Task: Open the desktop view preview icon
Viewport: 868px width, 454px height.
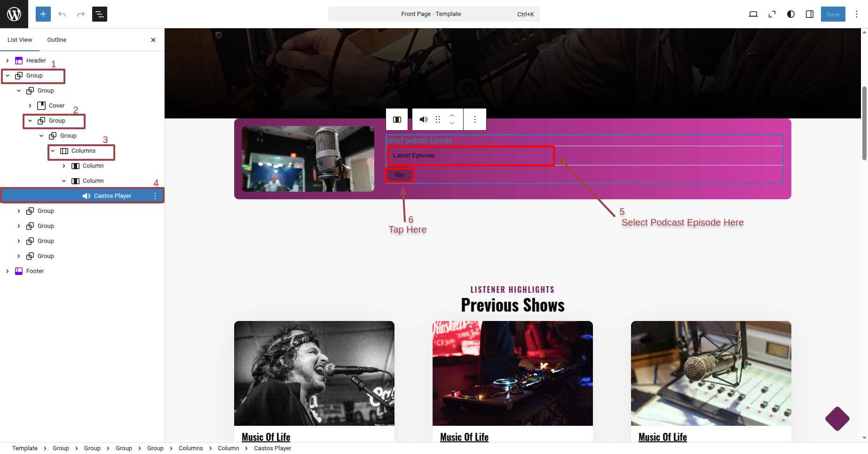Action: click(753, 14)
